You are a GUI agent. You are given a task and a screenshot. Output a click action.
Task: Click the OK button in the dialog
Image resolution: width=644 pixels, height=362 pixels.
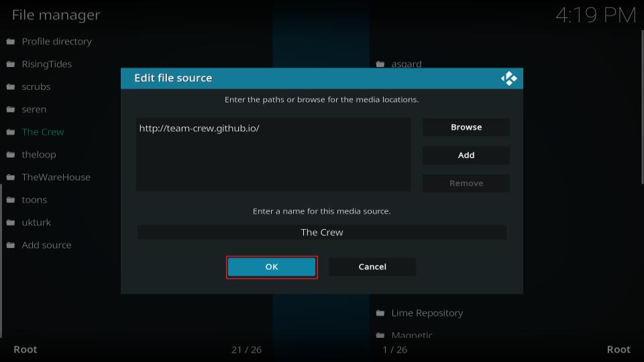click(x=272, y=267)
